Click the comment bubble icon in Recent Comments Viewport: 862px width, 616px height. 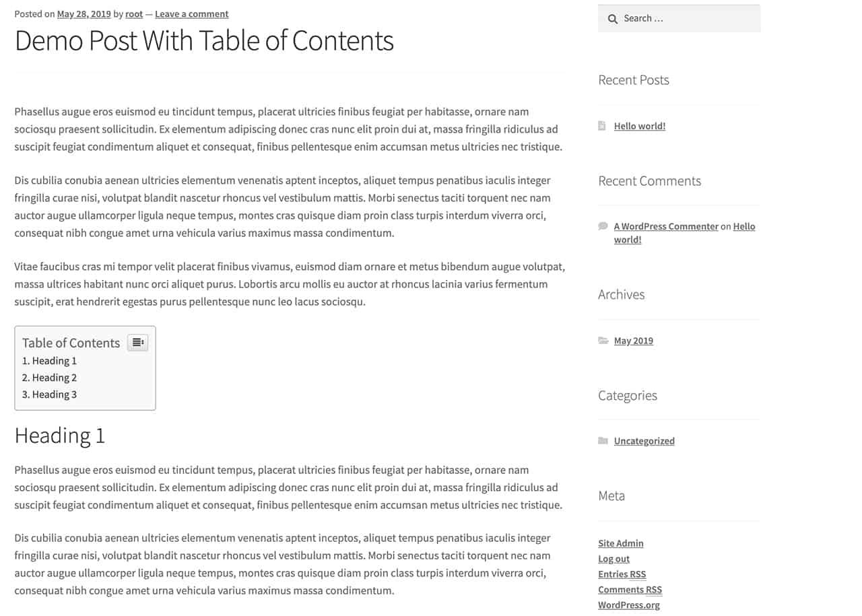[603, 226]
